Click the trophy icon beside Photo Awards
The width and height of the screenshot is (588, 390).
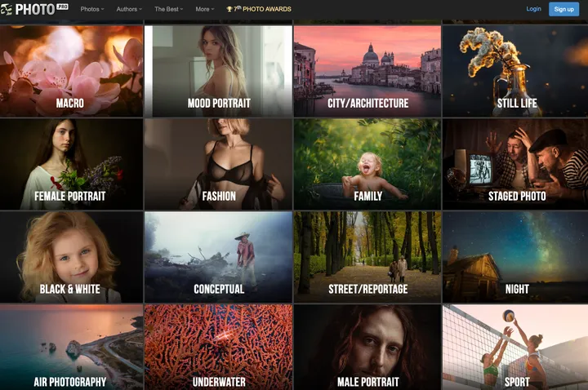click(229, 9)
